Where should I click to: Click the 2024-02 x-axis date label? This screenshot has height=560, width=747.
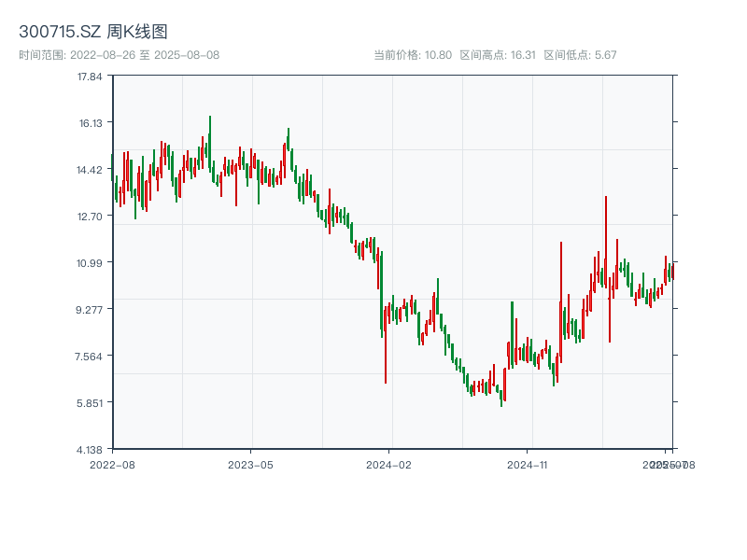tap(389, 464)
